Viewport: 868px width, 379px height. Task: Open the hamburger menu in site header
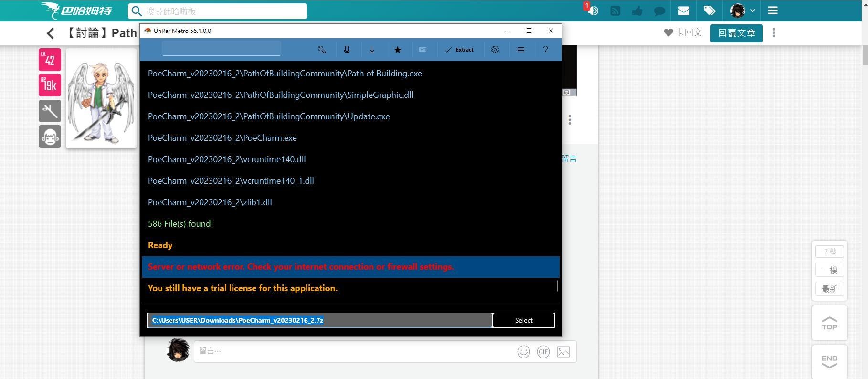[x=773, y=11]
